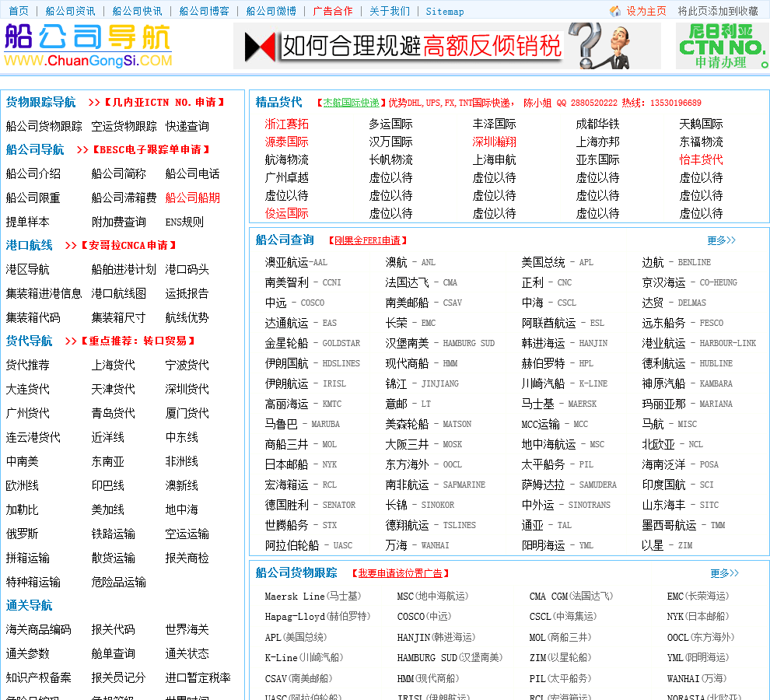Viewport: 770px width, 700px height.
Task: Open 船公司船期 red link
Action: coord(192,198)
